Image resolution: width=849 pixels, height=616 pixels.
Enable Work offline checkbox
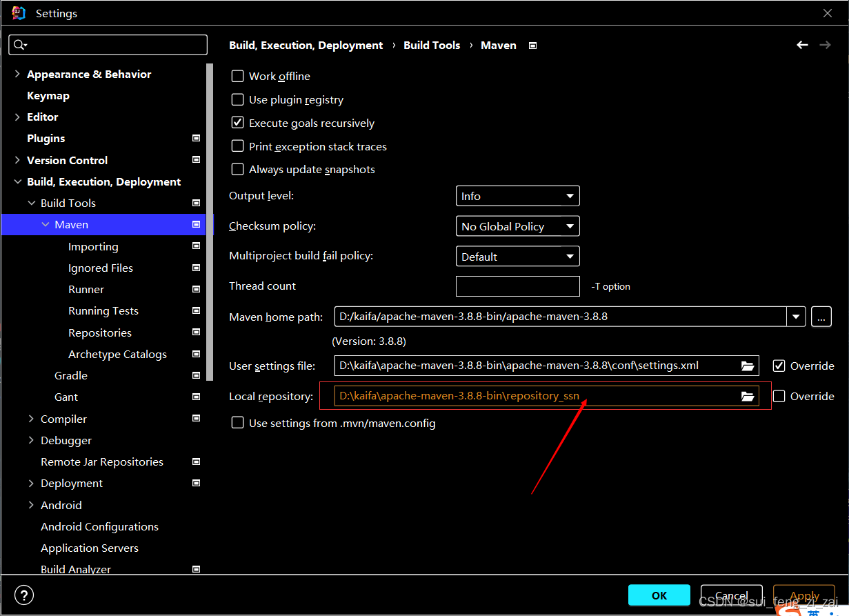[237, 76]
